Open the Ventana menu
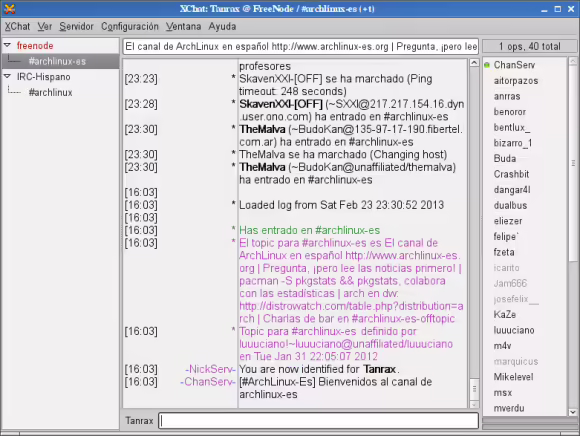The image size is (580, 436). pyautogui.click(x=183, y=27)
